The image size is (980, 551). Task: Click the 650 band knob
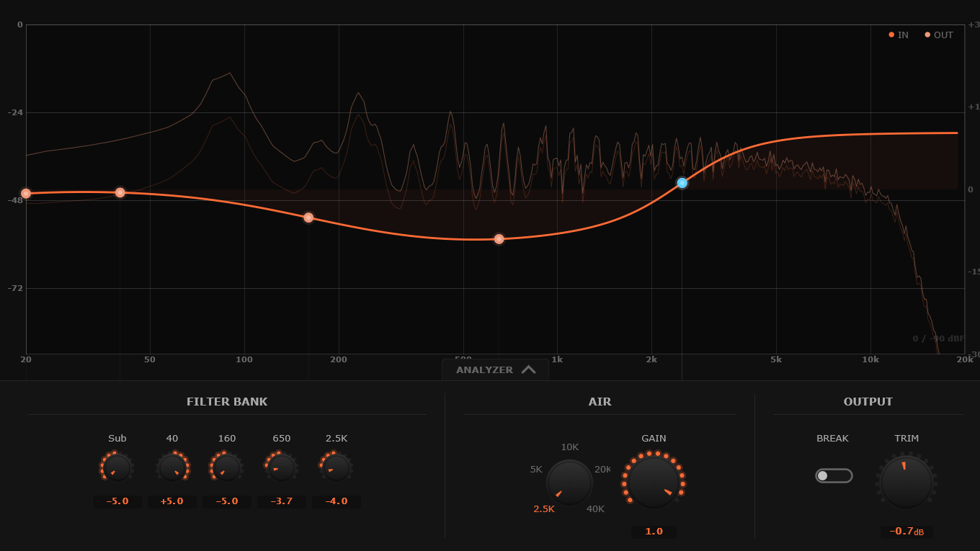click(x=281, y=467)
